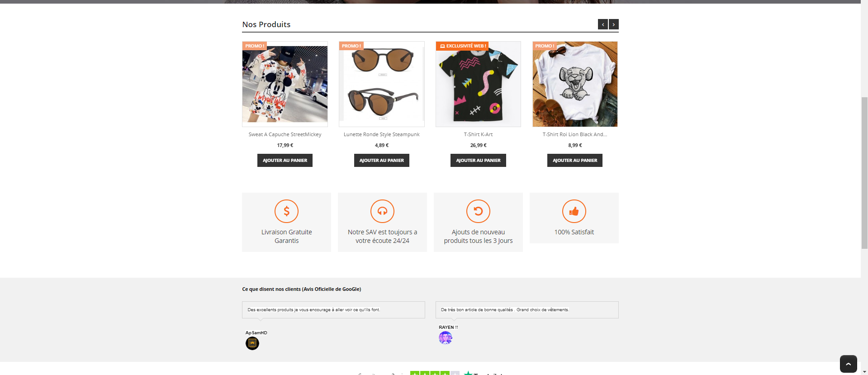Click the dollar sign Livraison Gratuite icon

[x=286, y=211]
